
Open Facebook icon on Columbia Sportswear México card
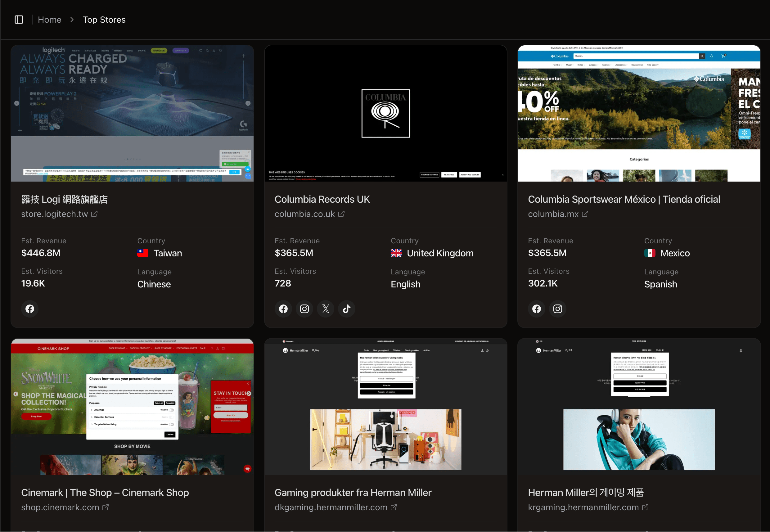(x=537, y=309)
